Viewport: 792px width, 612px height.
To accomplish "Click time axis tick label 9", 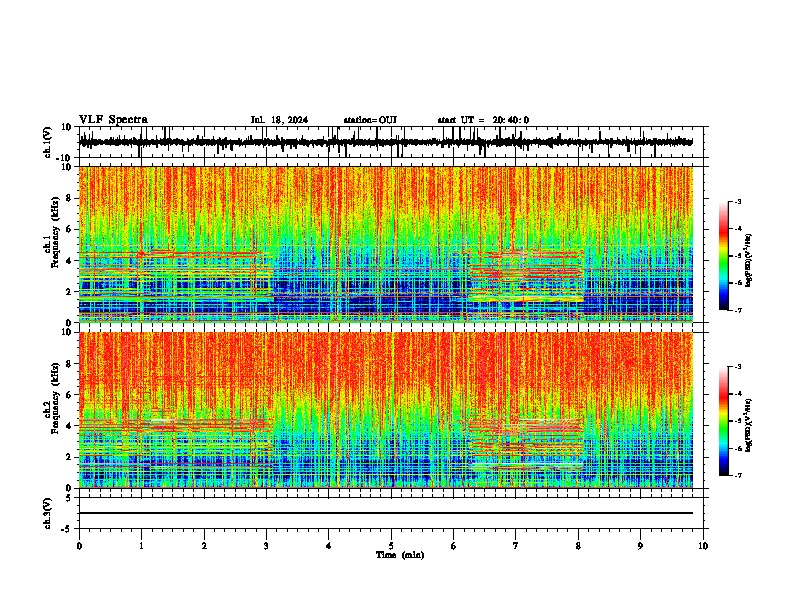I will (x=640, y=546).
